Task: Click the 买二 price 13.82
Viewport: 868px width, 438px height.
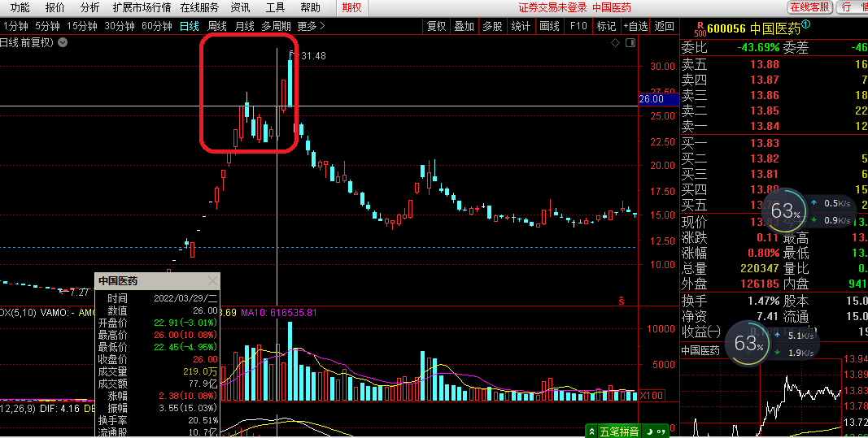Action: 765,158
